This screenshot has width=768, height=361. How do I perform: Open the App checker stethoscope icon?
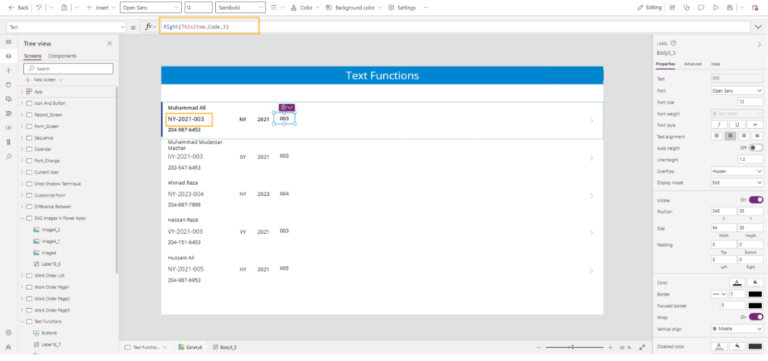687,8
